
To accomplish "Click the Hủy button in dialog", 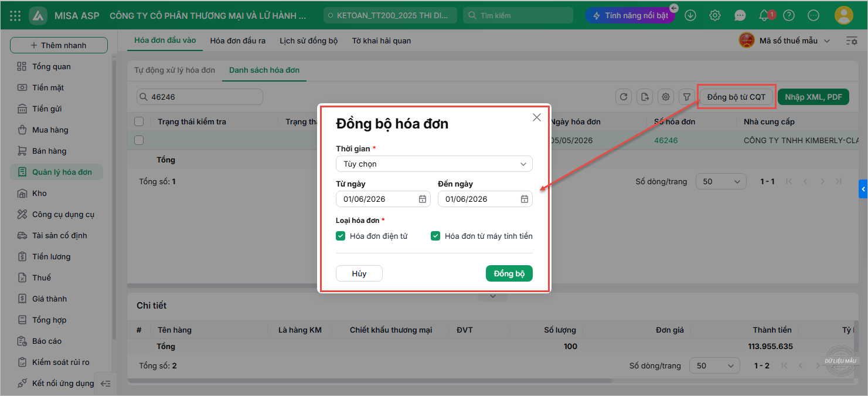I will (359, 273).
